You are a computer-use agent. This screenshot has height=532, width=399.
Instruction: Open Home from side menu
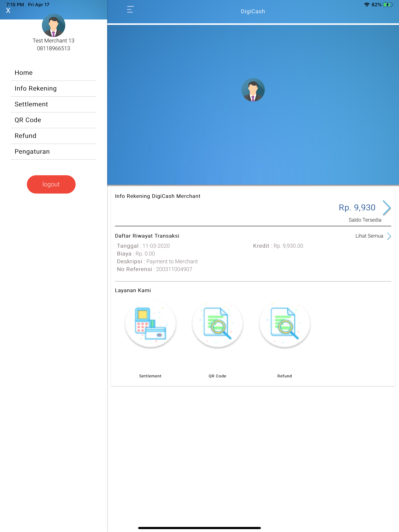tap(53, 73)
